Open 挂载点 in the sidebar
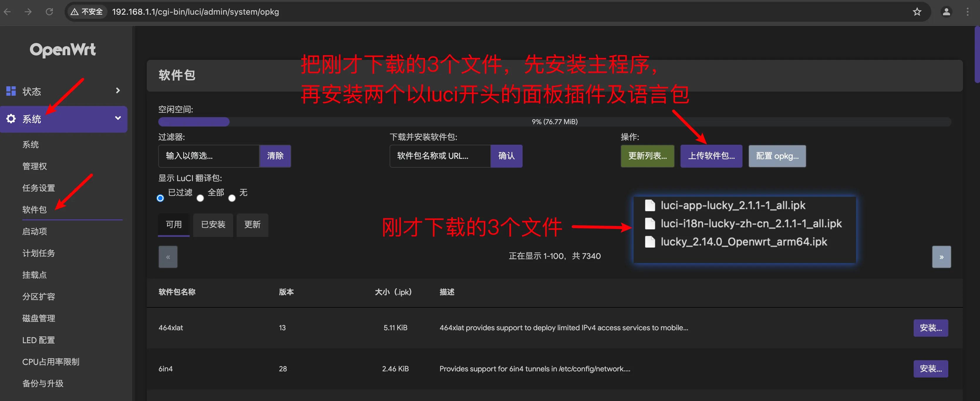 (35, 275)
